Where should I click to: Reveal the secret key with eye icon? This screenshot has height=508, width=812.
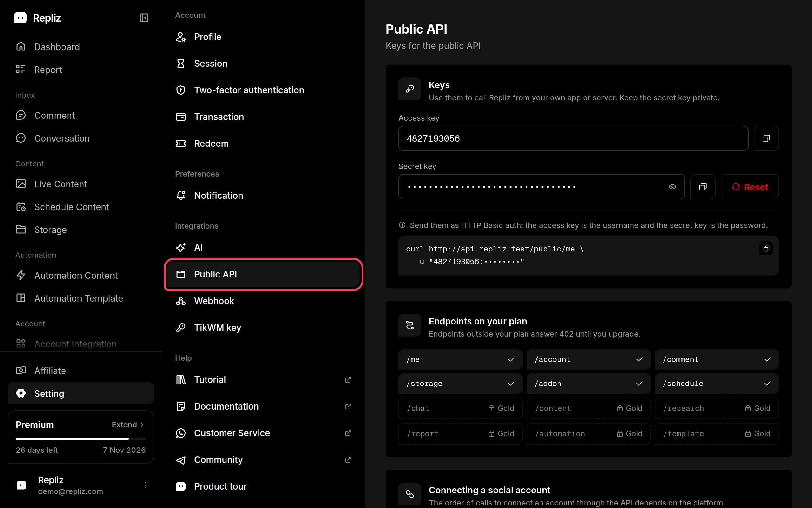pos(672,187)
